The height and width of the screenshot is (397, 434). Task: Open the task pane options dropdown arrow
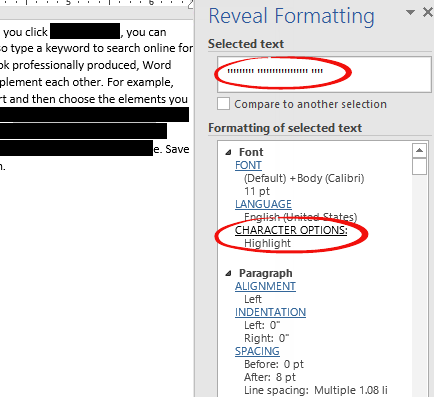pyautogui.click(x=410, y=13)
